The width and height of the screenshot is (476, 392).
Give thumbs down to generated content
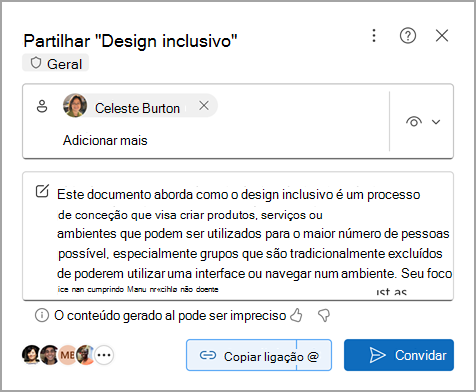(324, 315)
